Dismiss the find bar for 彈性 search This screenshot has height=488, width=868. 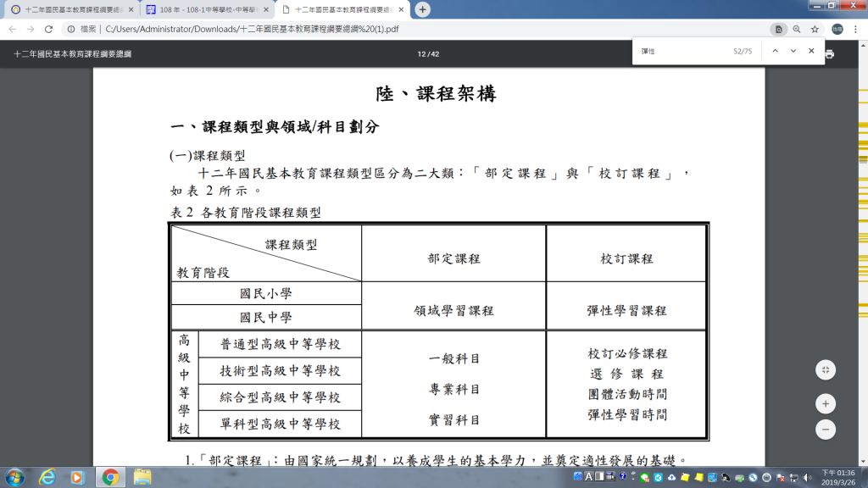[811, 51]
